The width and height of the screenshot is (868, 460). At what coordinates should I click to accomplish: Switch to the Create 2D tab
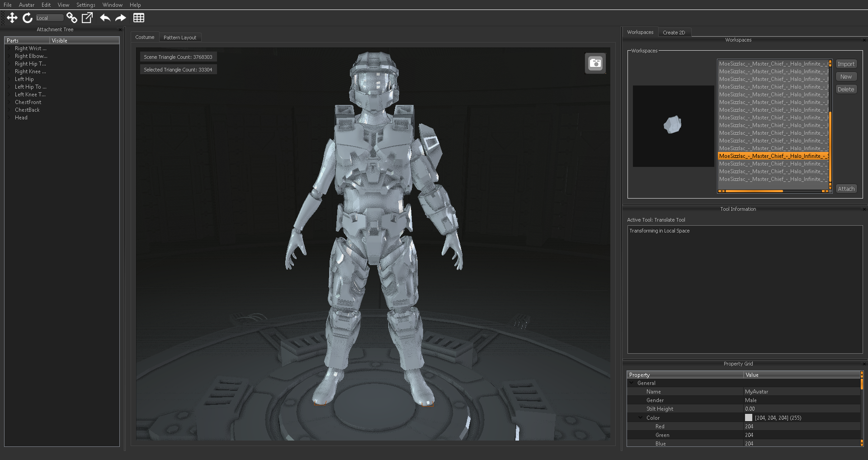(x=674, y=33)
